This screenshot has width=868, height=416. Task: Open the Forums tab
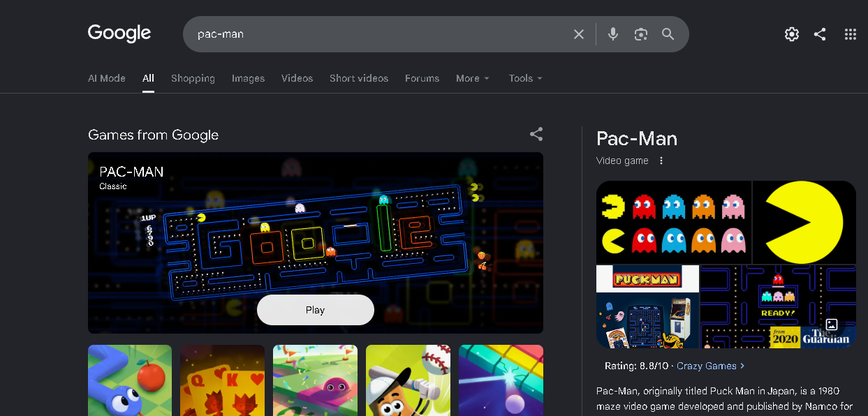(422, 78)
